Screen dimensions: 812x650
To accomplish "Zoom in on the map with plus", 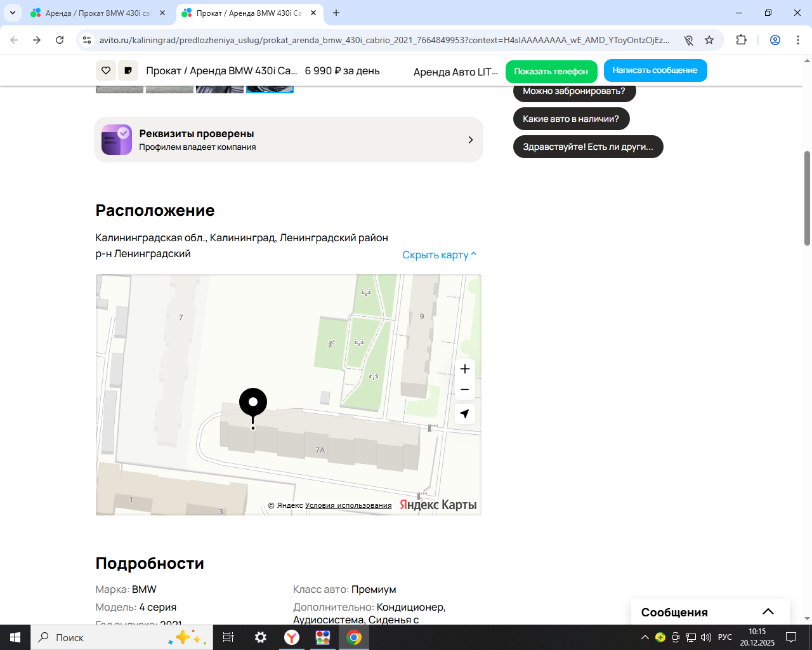I will (x=465, y=369).
